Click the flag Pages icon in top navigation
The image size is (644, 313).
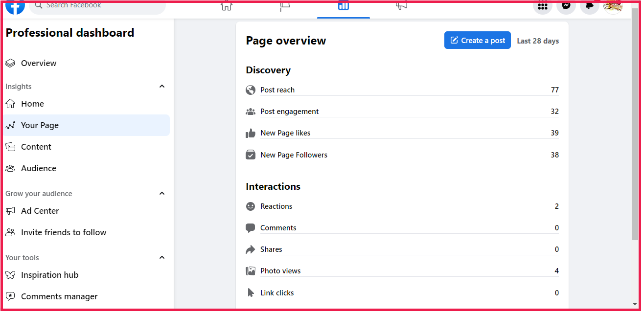285,6
